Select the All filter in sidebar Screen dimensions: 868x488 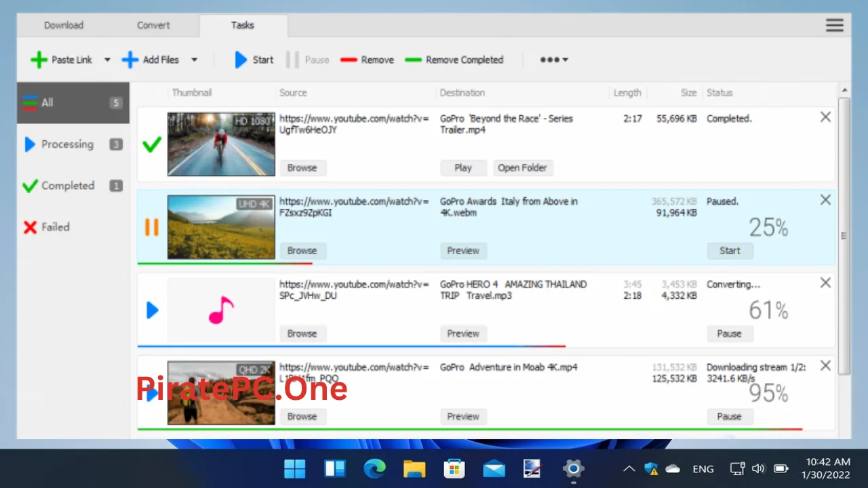[73, 103]
